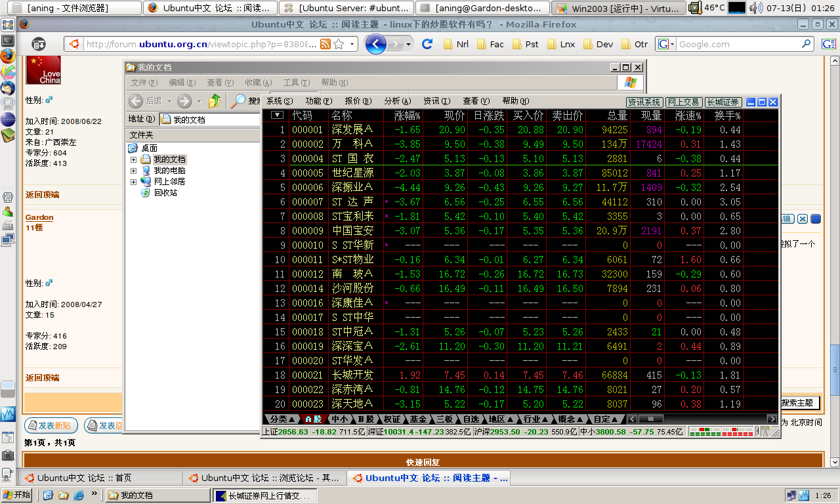Select stock row 万科A
840x504 pixels.
[x=520, y=144]
